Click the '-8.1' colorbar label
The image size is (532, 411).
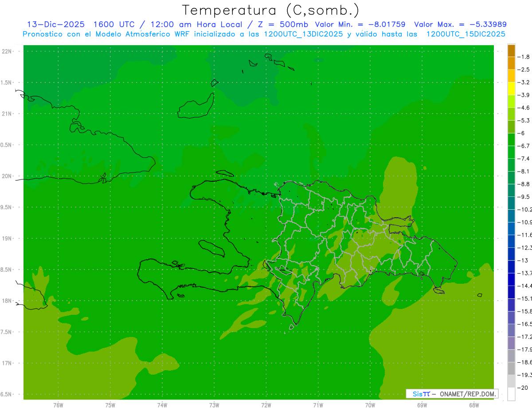[x=524, y=171]
